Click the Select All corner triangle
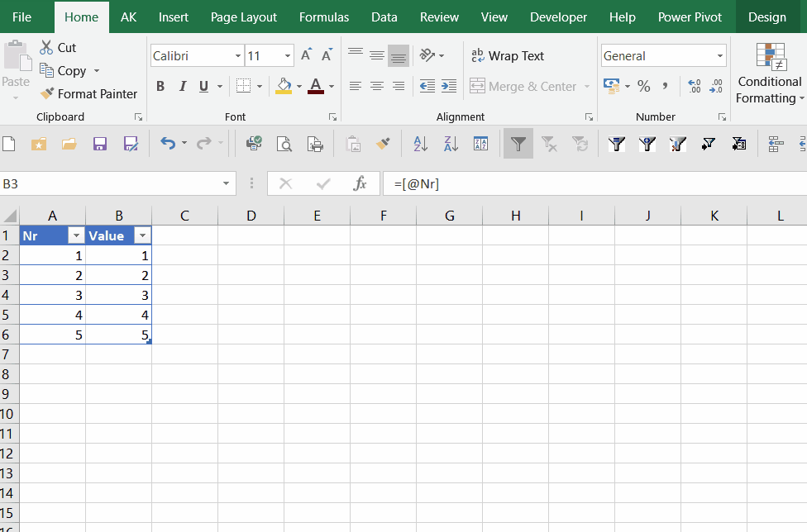Image resolution: width=807 pixels, height=532 pixels. point(10,216)
